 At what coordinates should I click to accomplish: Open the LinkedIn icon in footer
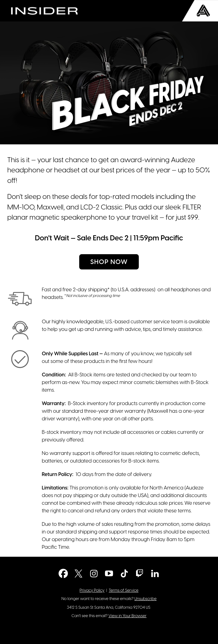tap(155, 573)
